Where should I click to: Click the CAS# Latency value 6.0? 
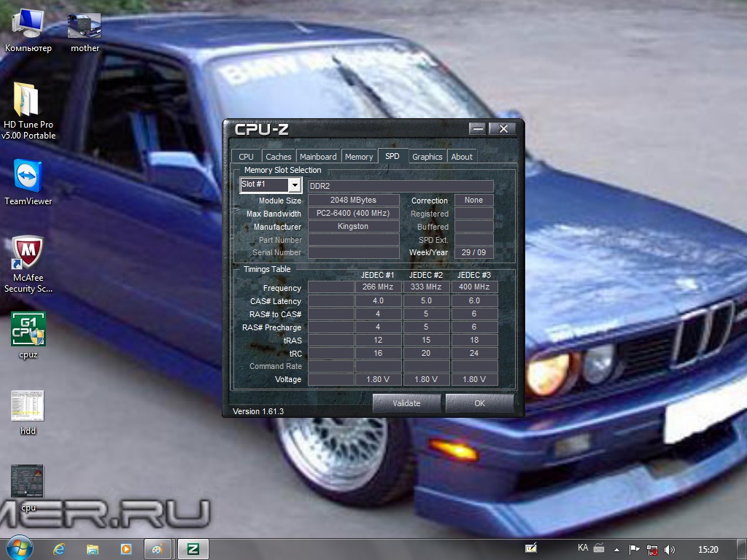point(474,300)
